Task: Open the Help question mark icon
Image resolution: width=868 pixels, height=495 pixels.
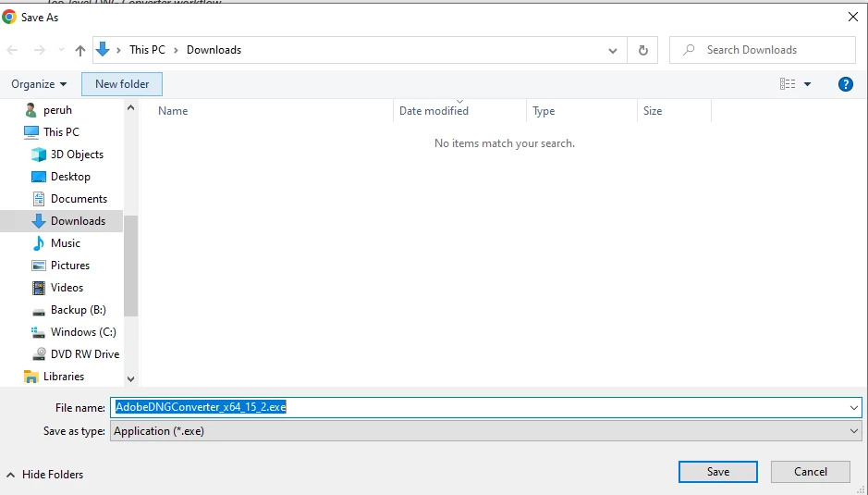Action: (845, 84)
